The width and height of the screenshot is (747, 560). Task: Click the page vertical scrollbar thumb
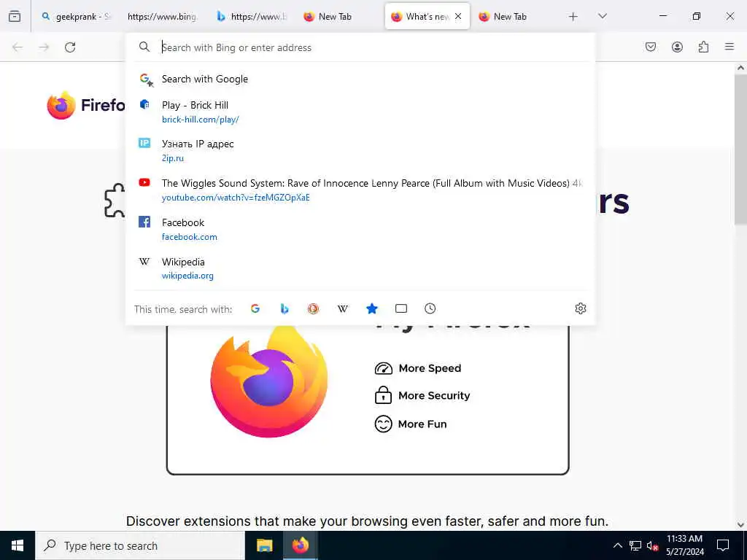(741, 149)
